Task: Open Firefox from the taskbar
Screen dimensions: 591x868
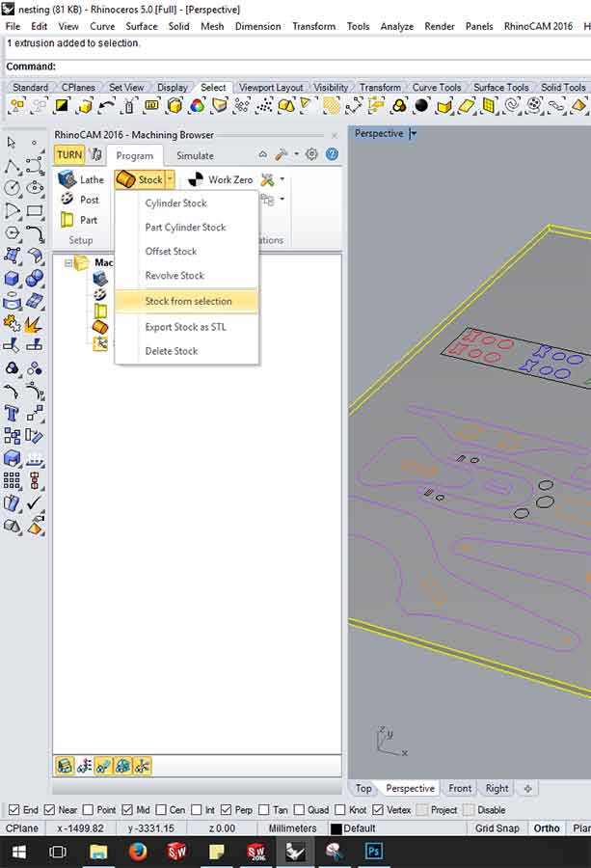Action: click(137, 852)
